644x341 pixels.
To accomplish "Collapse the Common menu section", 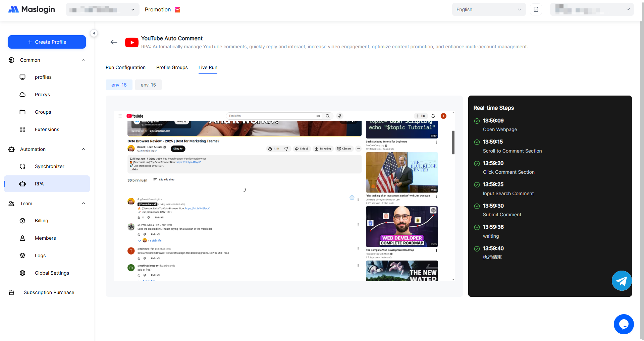I will click(x=84, y=60).
